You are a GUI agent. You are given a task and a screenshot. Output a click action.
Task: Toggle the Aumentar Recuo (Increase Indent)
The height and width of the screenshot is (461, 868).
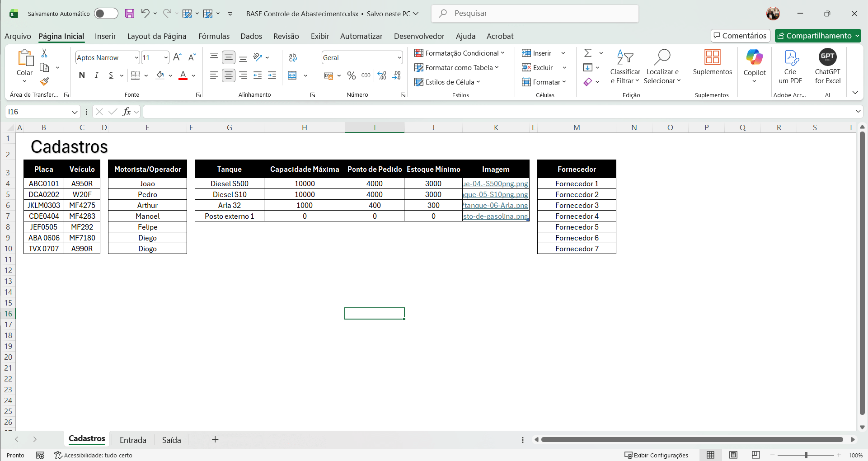click(272, 75)
